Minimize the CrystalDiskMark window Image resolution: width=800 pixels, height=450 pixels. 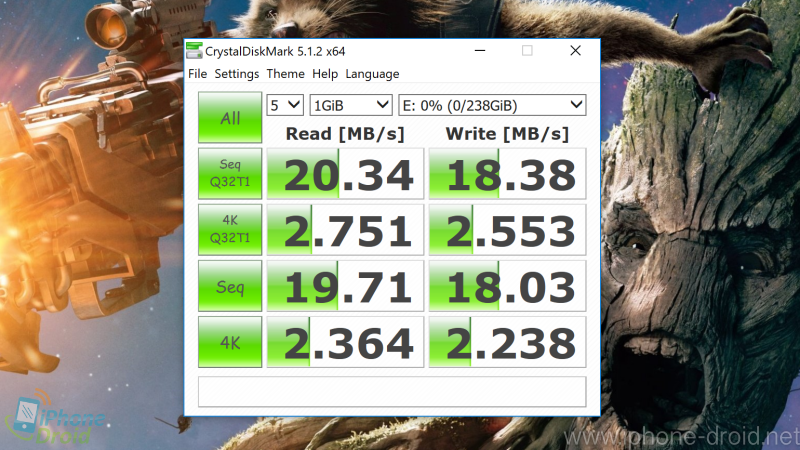(480, 51)
